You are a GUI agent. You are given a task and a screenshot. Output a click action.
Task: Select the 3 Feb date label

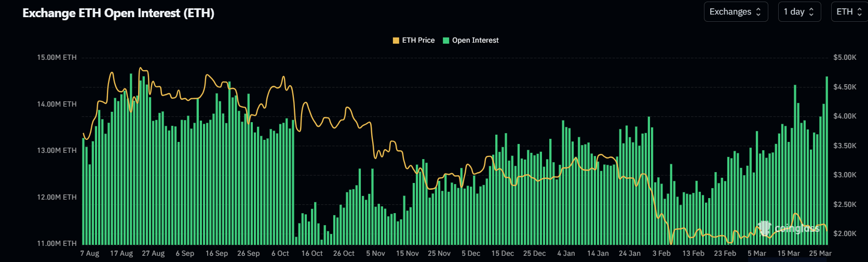tap(661, 254)
